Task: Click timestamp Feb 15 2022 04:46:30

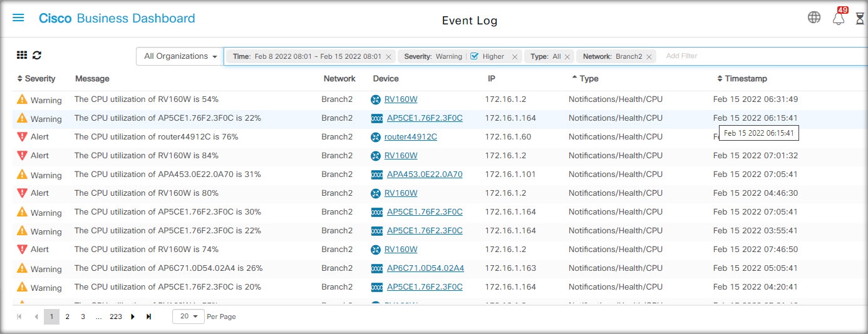Action: 755,193
